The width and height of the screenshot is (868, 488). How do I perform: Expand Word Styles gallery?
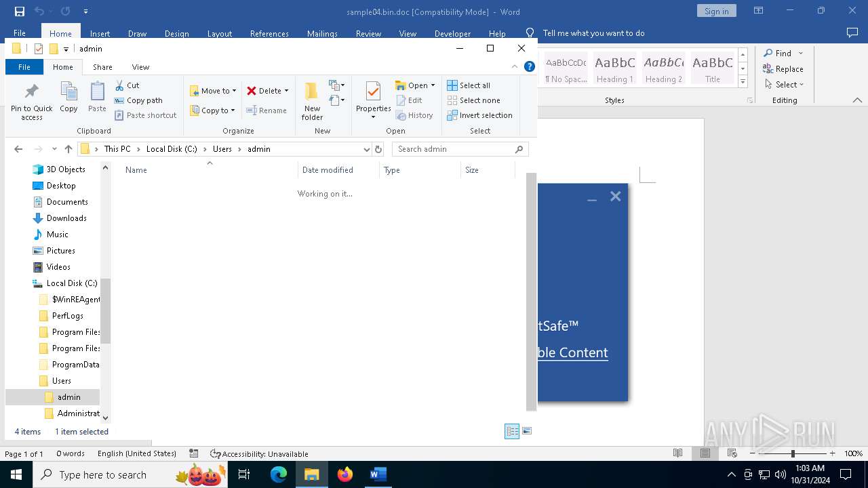tap(743, 82)
